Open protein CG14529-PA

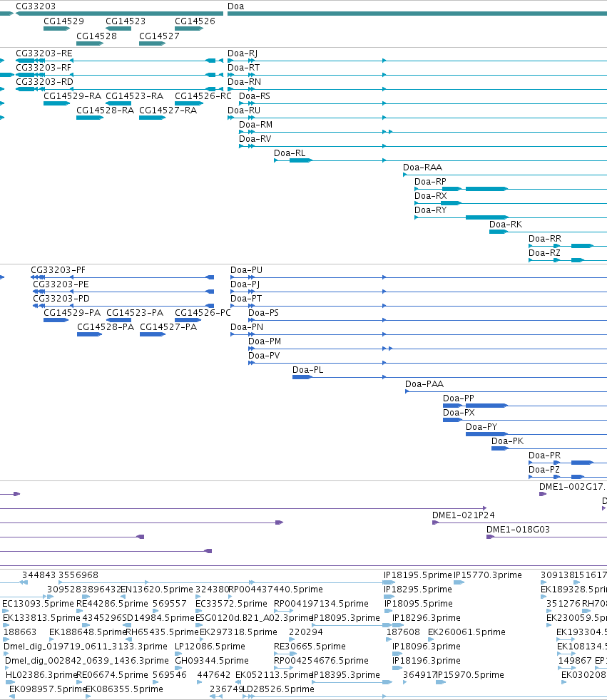pyautogui.click(x=72, y=313)
